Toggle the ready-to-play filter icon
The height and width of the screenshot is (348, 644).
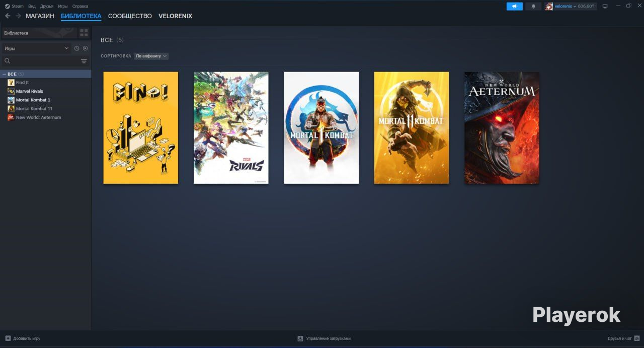tap(85, 48)
